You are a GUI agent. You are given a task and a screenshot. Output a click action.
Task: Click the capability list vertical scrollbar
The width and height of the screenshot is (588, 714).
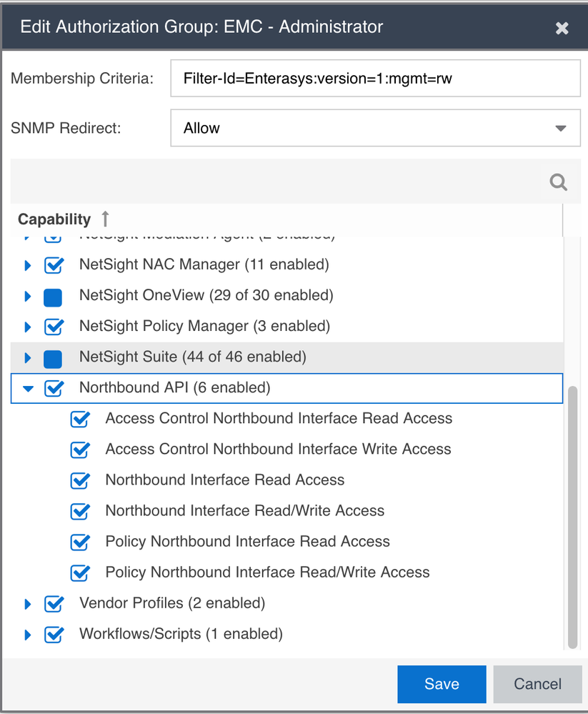[x=571, y=515]
